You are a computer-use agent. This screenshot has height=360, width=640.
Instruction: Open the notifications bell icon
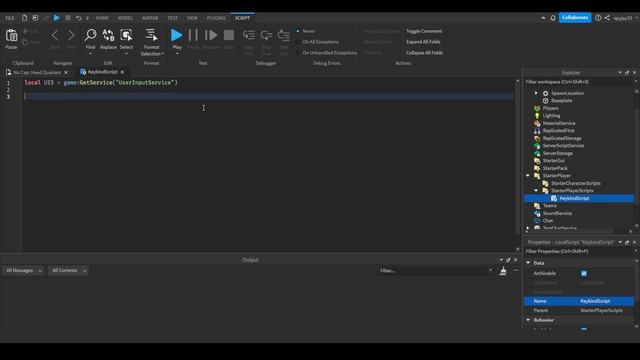[553, 18]
